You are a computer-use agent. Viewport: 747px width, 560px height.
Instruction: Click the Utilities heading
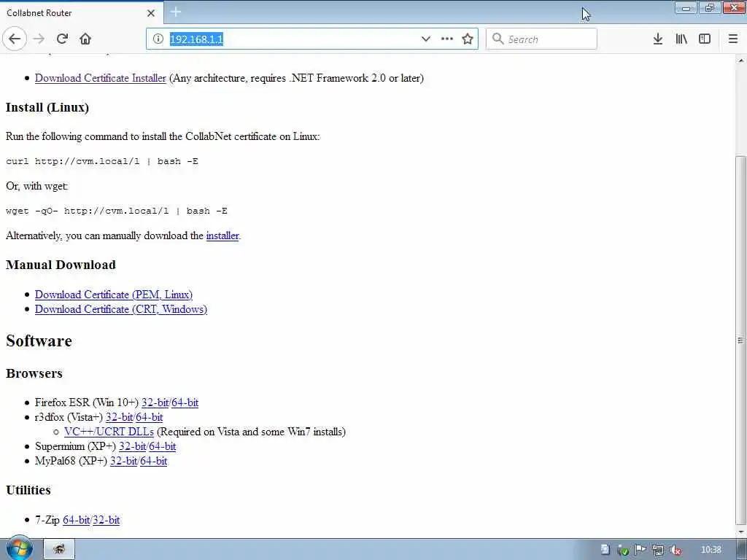click(x=28, y=490)
